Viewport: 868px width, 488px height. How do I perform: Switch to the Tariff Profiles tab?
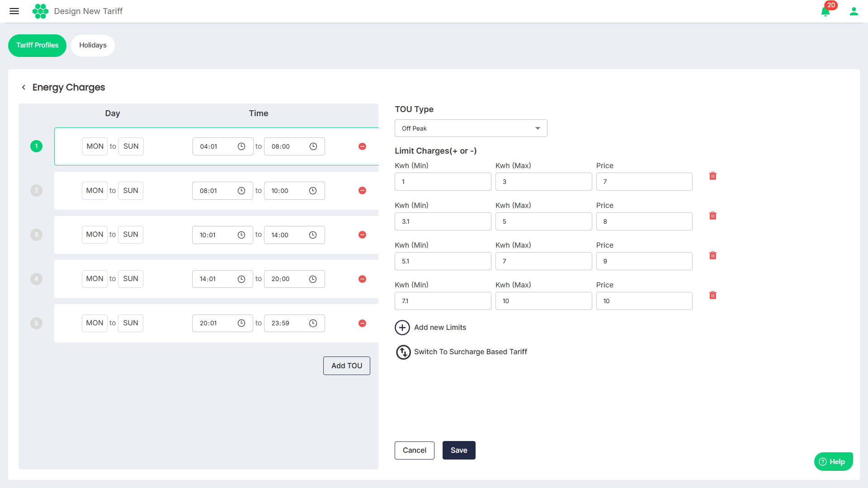[37, 45]
